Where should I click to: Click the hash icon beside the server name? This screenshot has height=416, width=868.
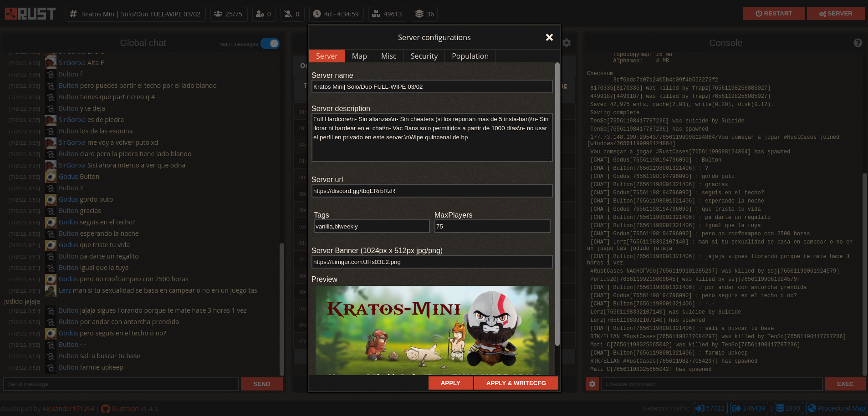[73, 14]
